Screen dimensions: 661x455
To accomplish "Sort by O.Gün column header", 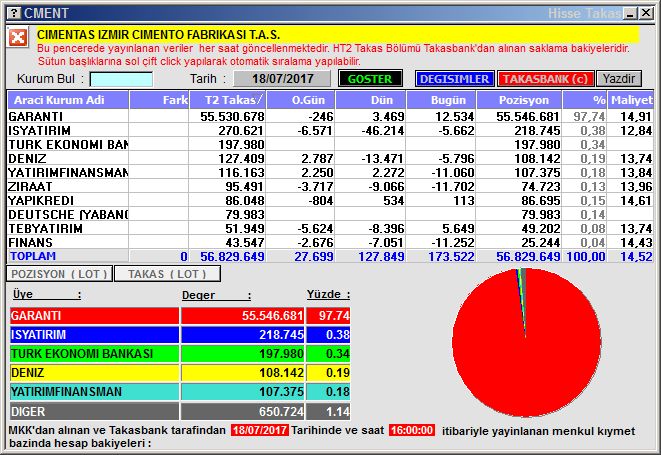I will pyautogui.click(x=301, y=100).
